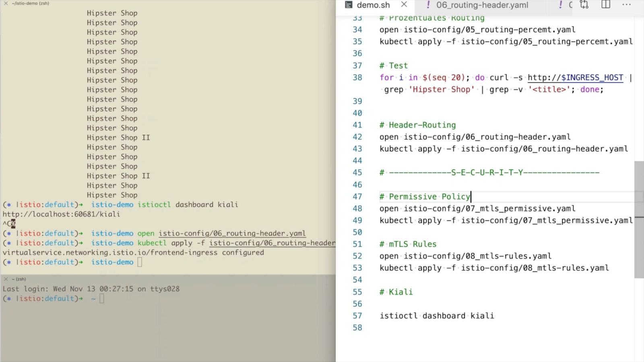Click 'virtualservice.networking.istio.io/frontend-ingress configured' output

click(x=133, y=253)
